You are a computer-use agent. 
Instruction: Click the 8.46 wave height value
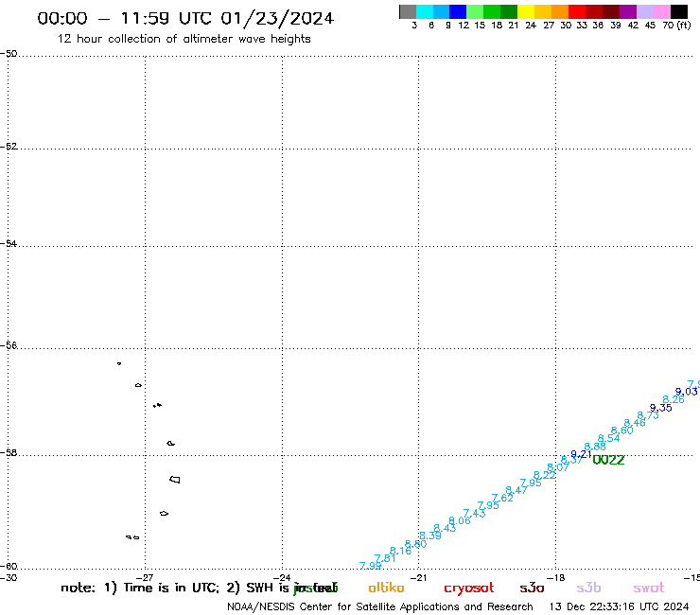point(635,423)
